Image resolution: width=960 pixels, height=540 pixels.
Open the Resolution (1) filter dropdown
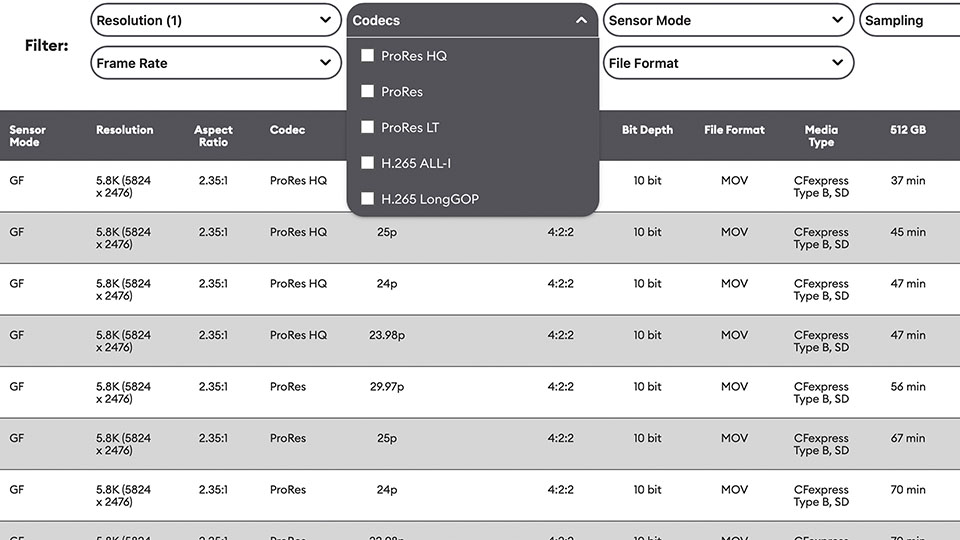click(x=216, y=20)
